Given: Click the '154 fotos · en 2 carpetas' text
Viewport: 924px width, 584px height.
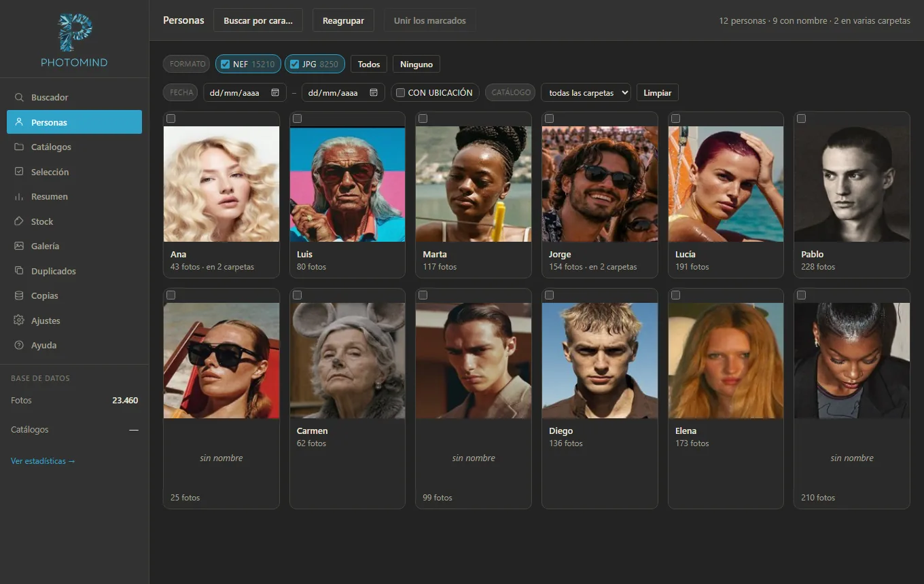Looking at the screenshot, I should [593, 267].
